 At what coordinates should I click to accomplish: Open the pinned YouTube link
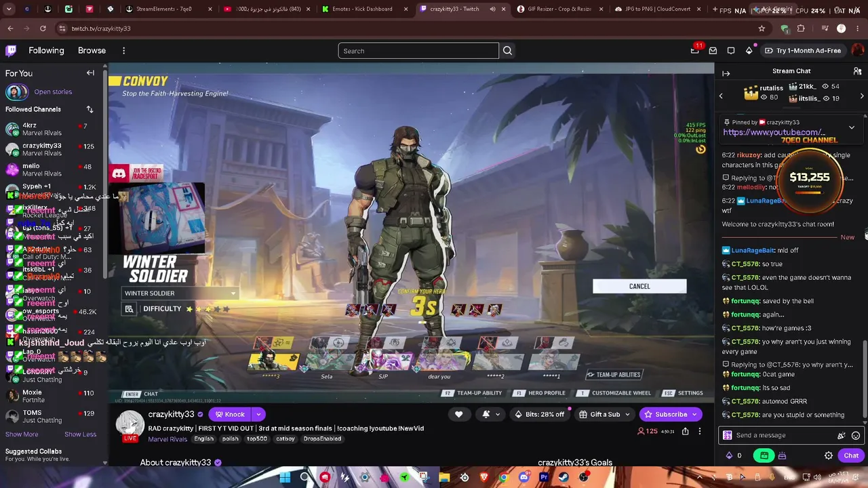(x=774, y=132)
